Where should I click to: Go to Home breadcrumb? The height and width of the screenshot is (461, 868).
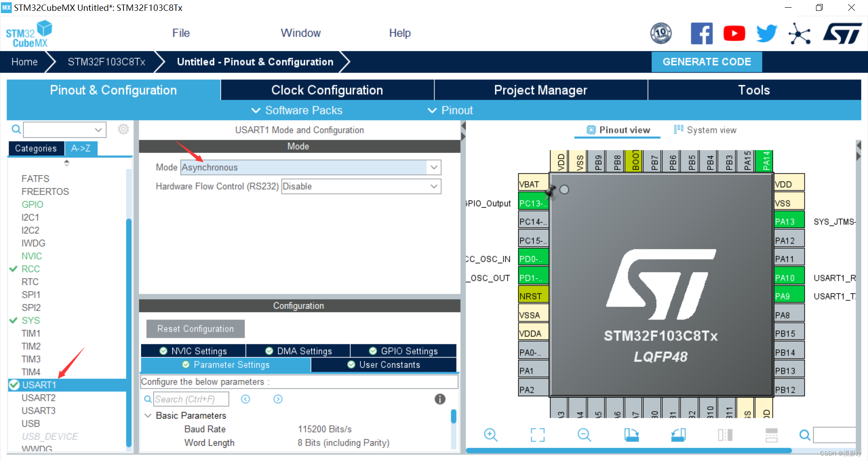pos(24,62)
